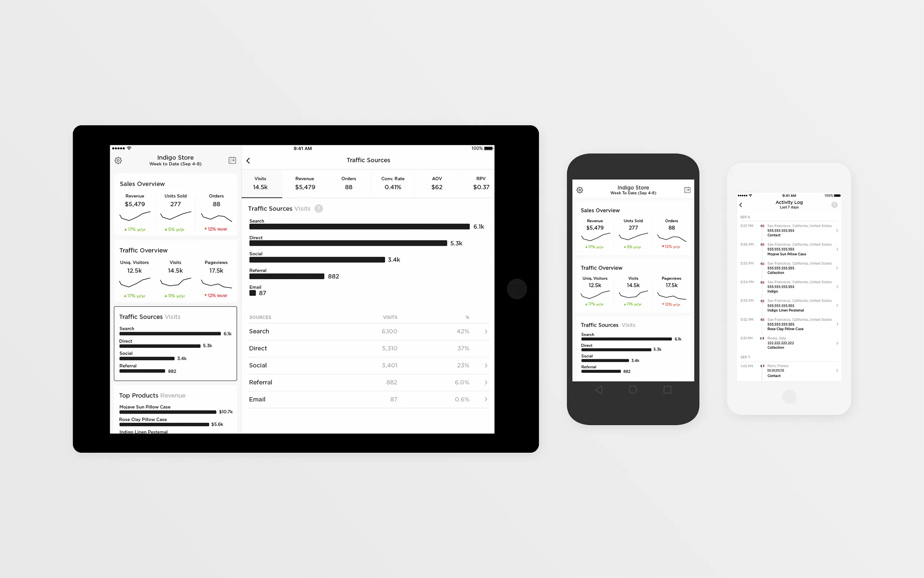924x578 pixels.
Task: Toggle the Direct traffic source row
Action: pos(368,348)
